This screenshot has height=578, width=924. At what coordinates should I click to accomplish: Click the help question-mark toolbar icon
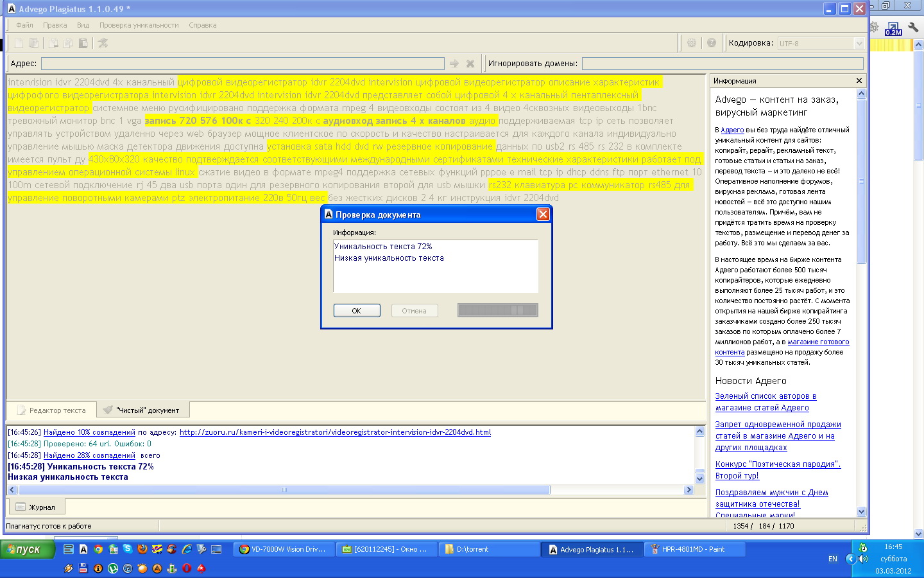click(x=712, y=43)
